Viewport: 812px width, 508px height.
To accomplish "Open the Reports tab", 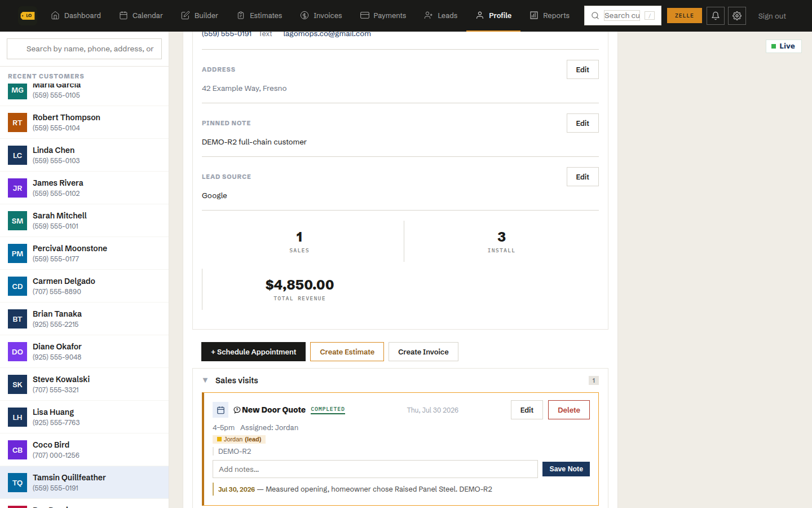I will point(550,16).
